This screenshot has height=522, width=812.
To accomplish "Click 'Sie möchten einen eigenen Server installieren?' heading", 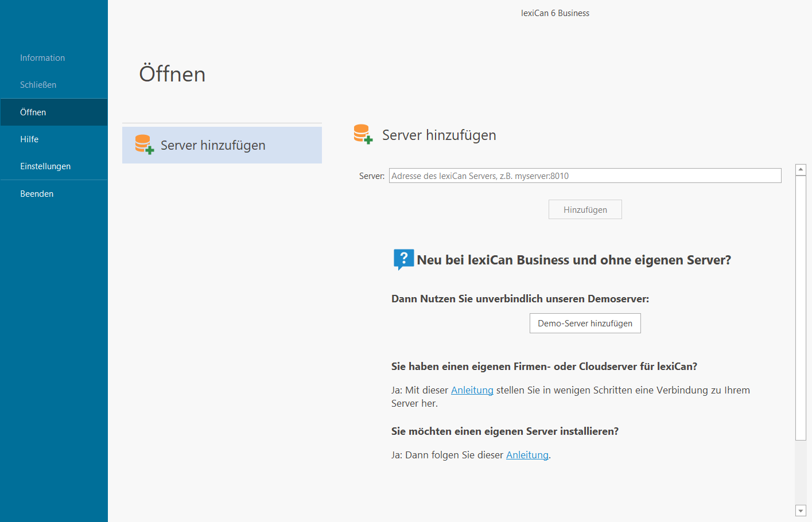I will click(505, 431).
